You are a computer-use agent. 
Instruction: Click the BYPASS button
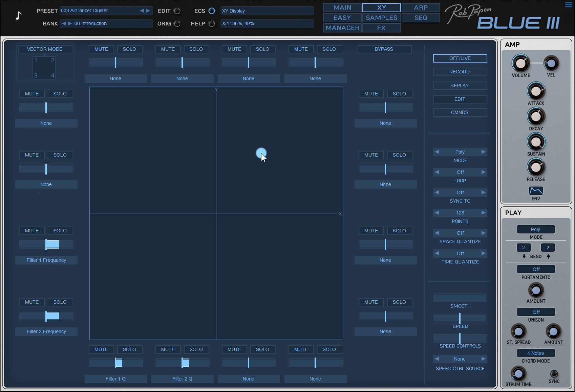(x=384, y=49)
